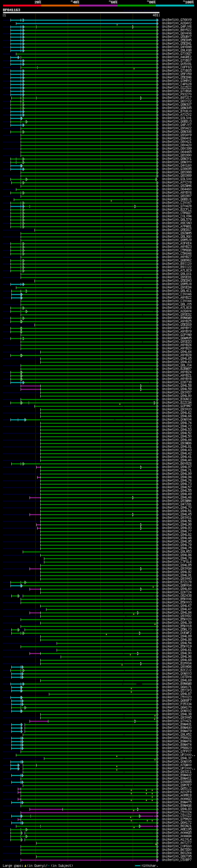Choose UniRef100_Q5EDH1 from the hit list
The image size is (197, 868).
177,43
